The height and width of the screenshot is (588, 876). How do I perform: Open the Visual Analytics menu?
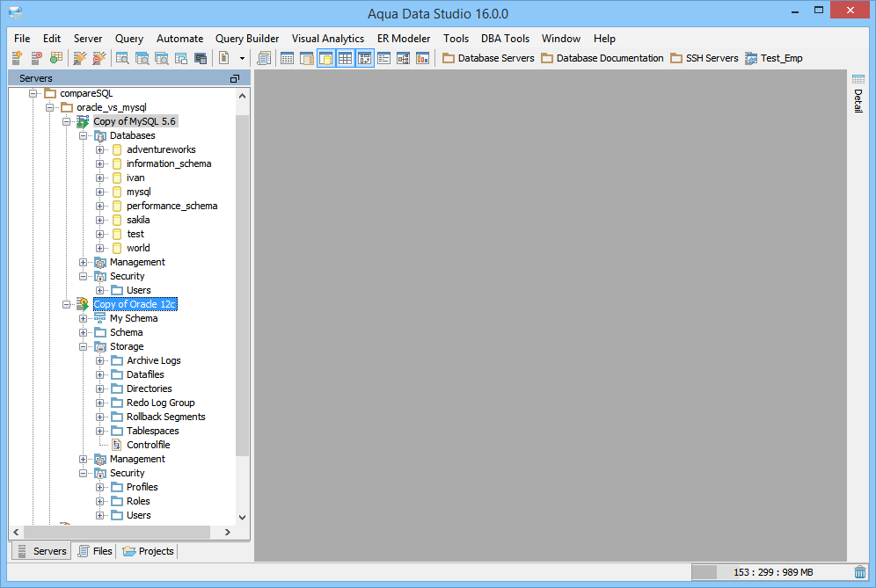328,39
